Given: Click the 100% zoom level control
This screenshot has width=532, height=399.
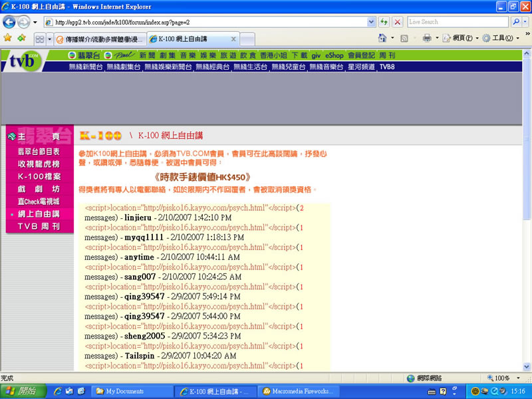Looking at the screenshot, I should (498, 378).
